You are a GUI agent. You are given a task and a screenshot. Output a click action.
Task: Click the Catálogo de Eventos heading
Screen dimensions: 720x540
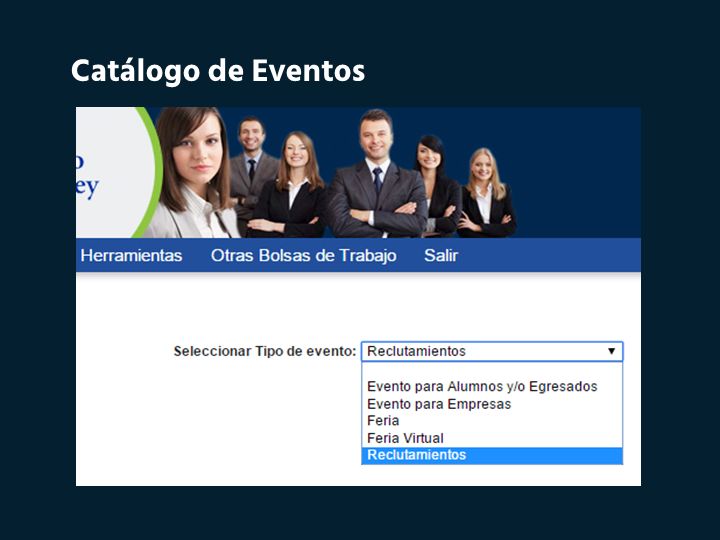pos(218,71)
